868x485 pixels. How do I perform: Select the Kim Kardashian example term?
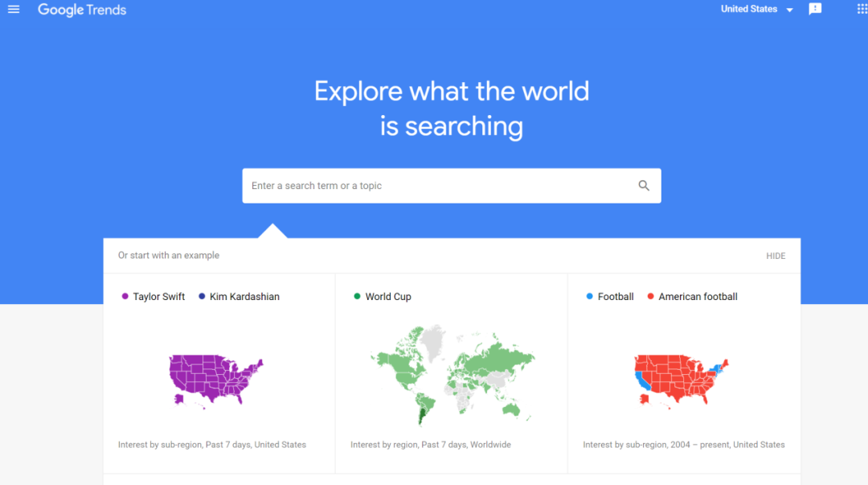click(244, 297)
